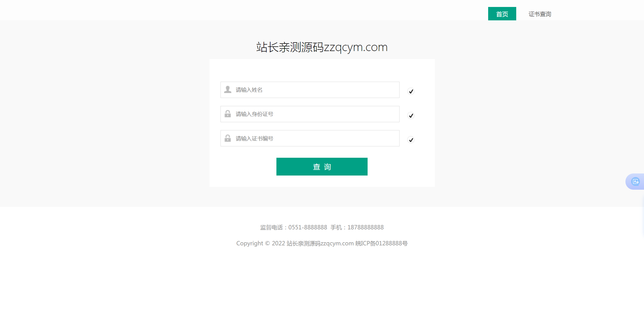The image size is (644, 333).
Task: Click the person icon in name field
Action: 227,89
